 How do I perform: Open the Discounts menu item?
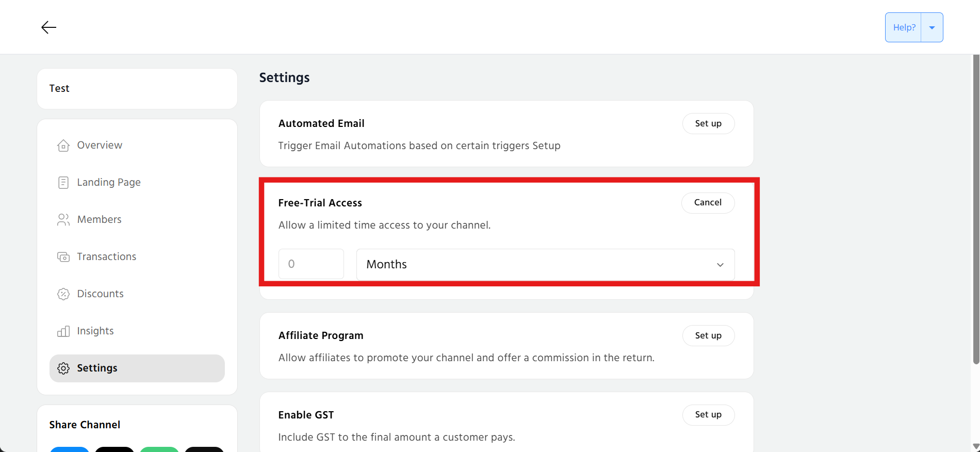[100, 294]
